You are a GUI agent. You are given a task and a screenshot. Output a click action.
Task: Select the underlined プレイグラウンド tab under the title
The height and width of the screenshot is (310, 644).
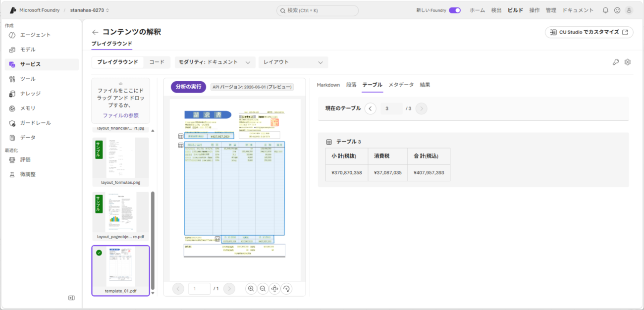click(111, 44)
